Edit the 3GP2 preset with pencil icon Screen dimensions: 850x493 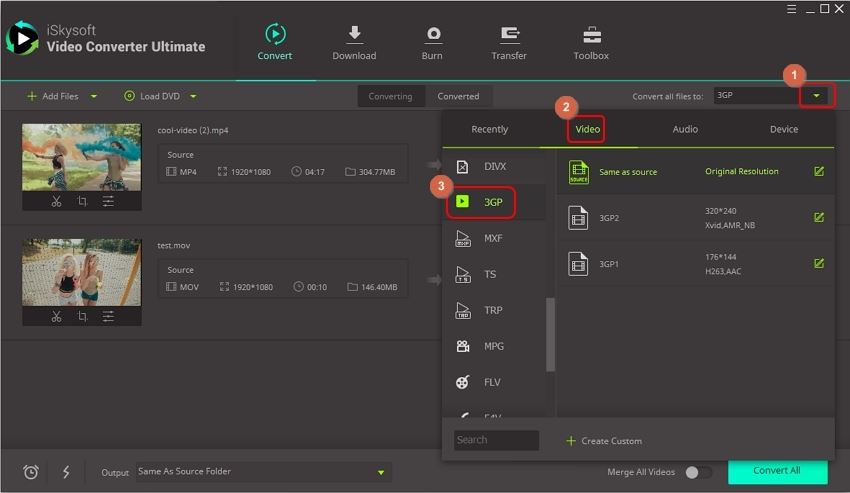click(819, 217)
